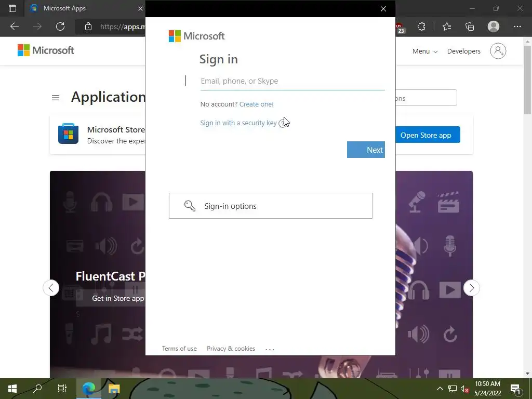Open the extension with badge 23
This screenshot has width=532, height=399.
point(400,28)
